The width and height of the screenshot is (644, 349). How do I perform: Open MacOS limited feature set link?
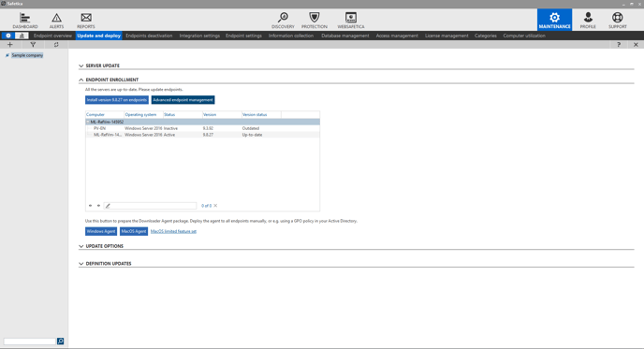click(x=173, y=231)
